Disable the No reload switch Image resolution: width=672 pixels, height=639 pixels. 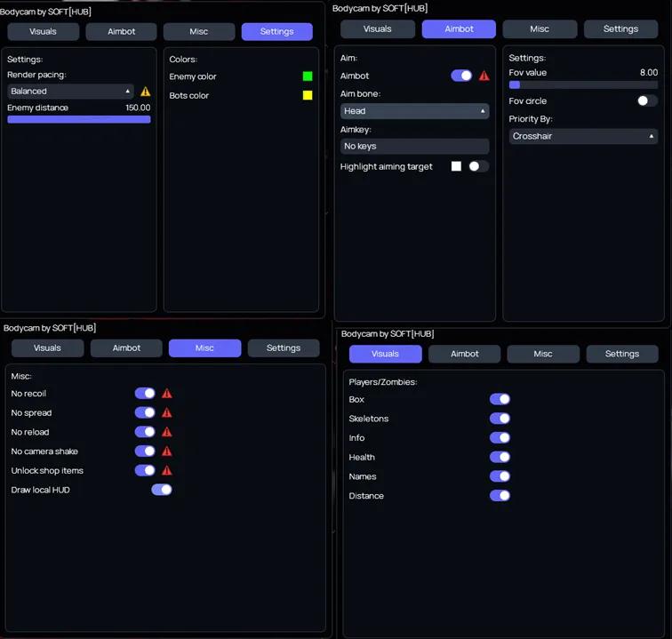point(145,432)
